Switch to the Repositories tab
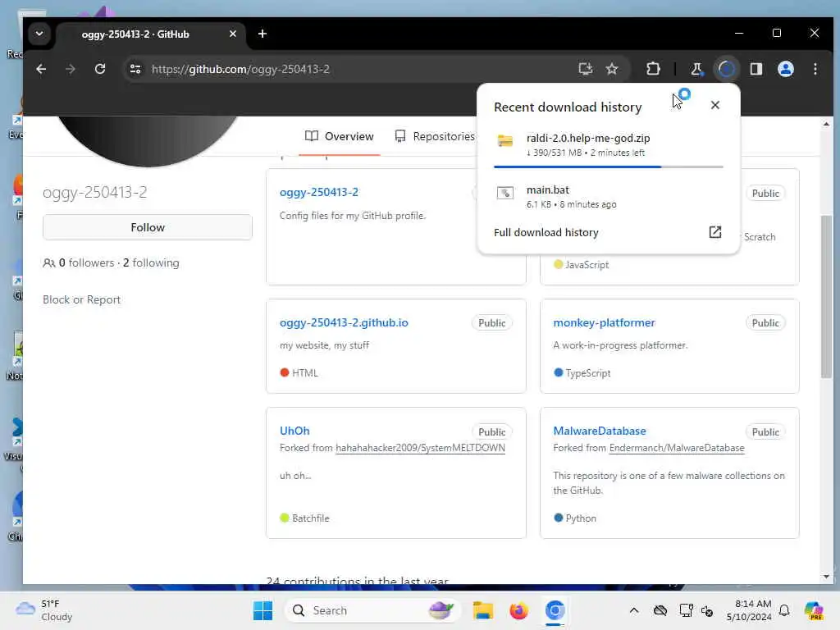This screenshot has height=630, width=840. (x=435, y=137)
